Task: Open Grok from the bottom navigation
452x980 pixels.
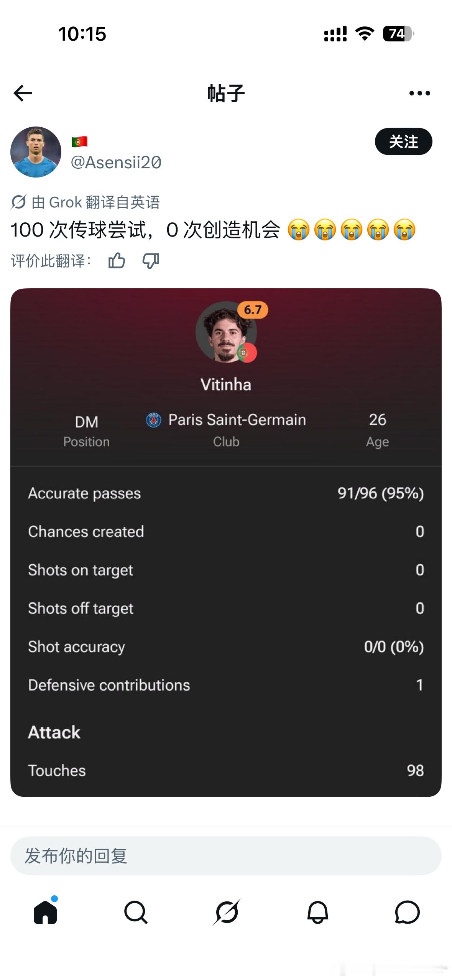Action: (x=227, y=912)
